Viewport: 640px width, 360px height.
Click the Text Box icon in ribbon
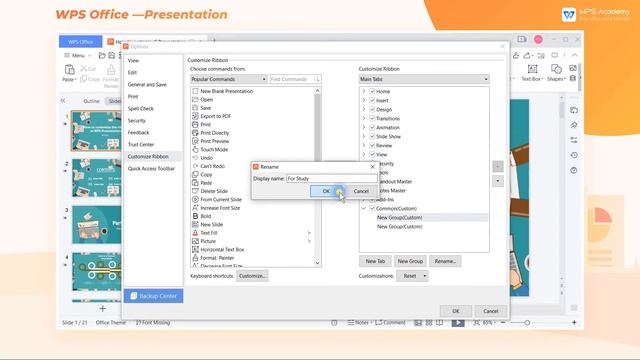coord(532,69)
